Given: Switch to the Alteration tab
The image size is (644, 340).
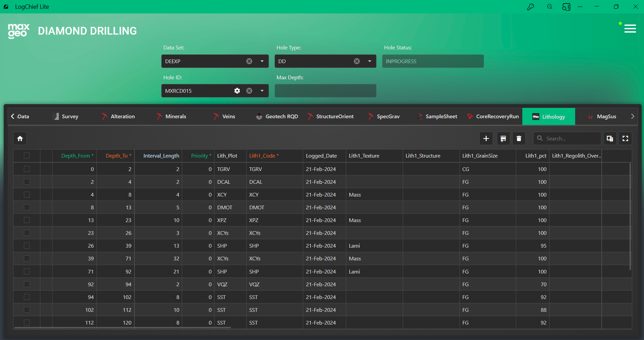Looking at the screenshot, I should coord(119,116).
